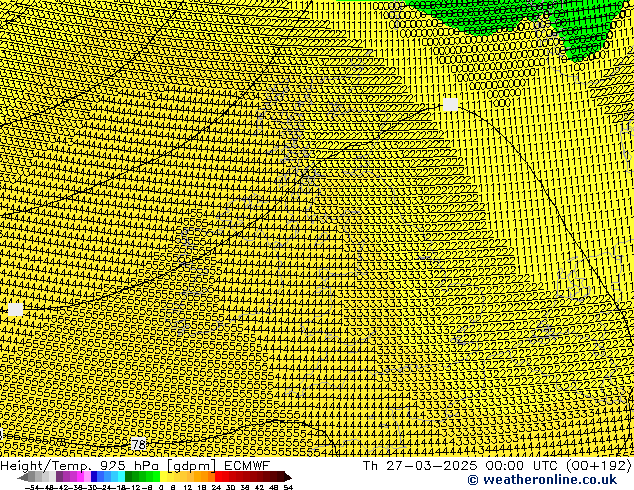Click the legend value 24 below the color bar
This screenshot has height=490, width=634.
pyautogui.click(x=216, y=488)
